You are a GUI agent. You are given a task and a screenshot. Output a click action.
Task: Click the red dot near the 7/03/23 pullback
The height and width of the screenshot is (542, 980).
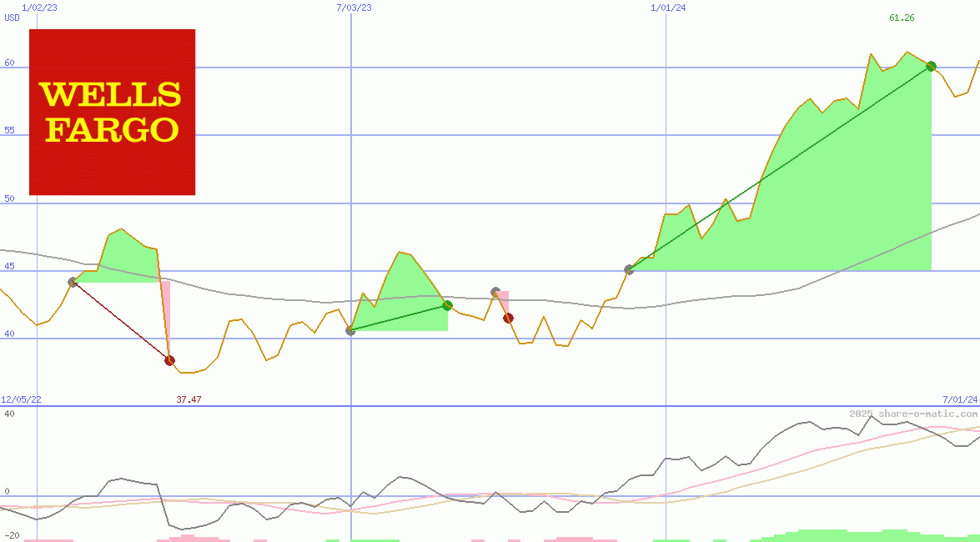(508, 317)
